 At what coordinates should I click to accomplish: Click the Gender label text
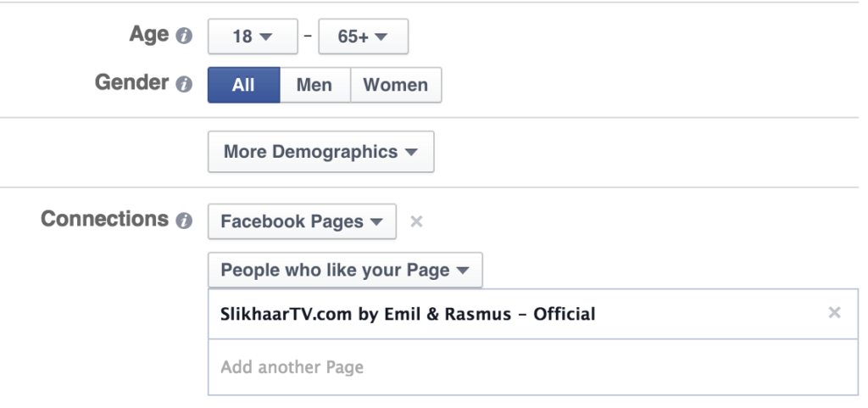click(x=131, y=82)
